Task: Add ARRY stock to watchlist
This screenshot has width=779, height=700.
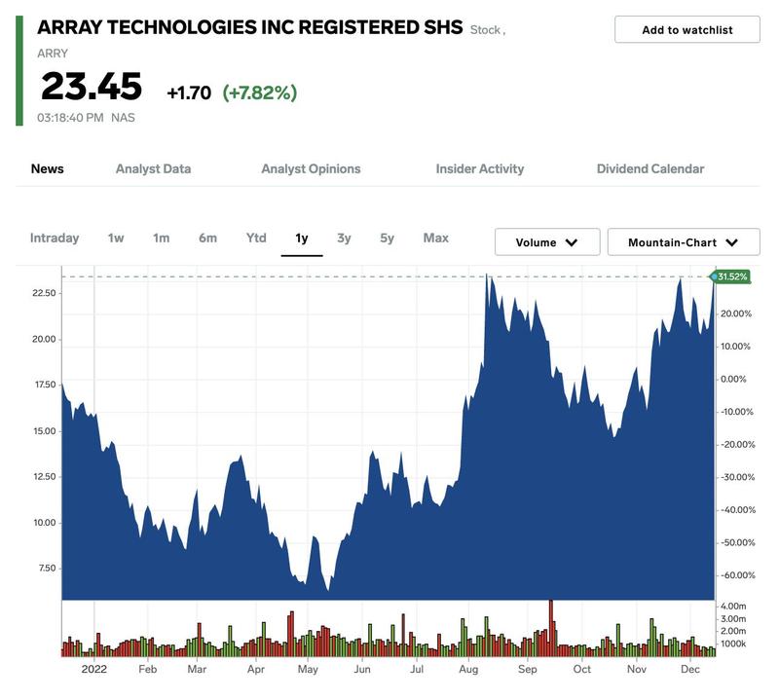Action: coord(686,30)
